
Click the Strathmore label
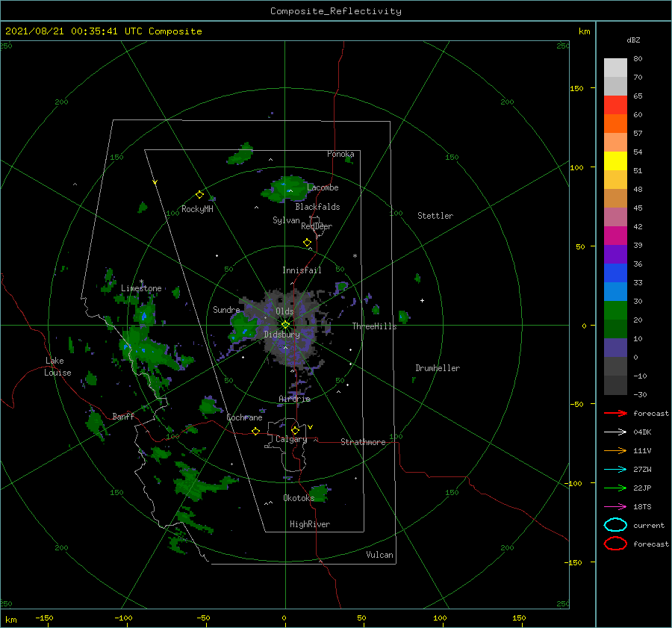(x=363, y=442)
